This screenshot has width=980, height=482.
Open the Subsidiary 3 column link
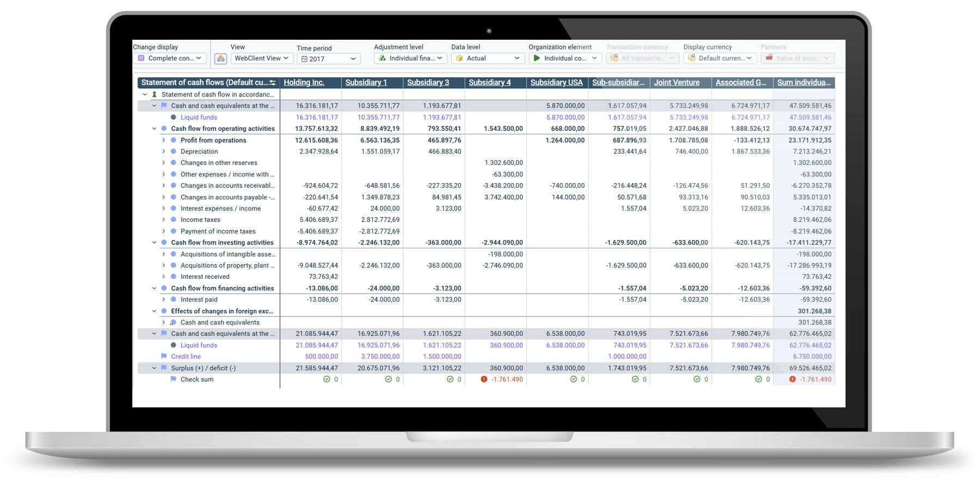[x=428, y=83]
